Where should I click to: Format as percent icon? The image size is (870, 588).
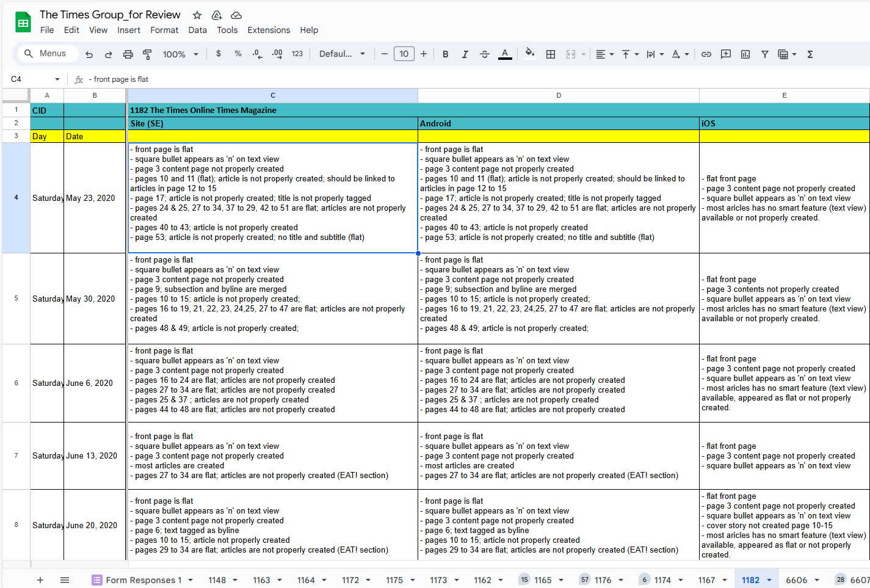click(x=238, y=54)
